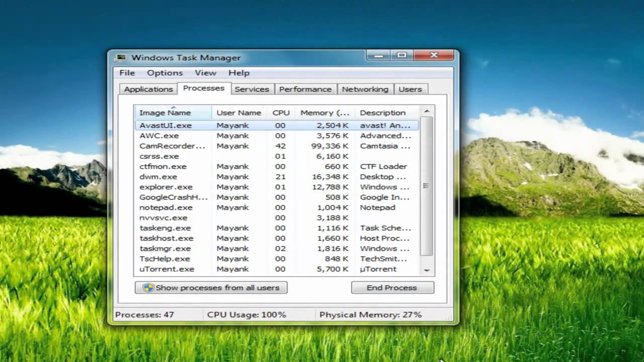Select the uTorrent.exe process row
Screen dimensions: 644x362
click(x=167, y=269)
